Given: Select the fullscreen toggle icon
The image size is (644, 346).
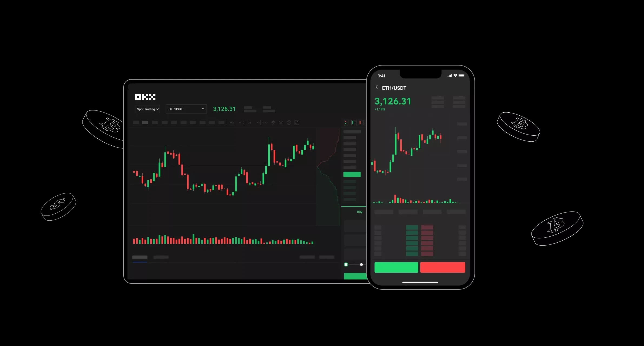Looking at the screenshot, I should click(x=298, y=123).
